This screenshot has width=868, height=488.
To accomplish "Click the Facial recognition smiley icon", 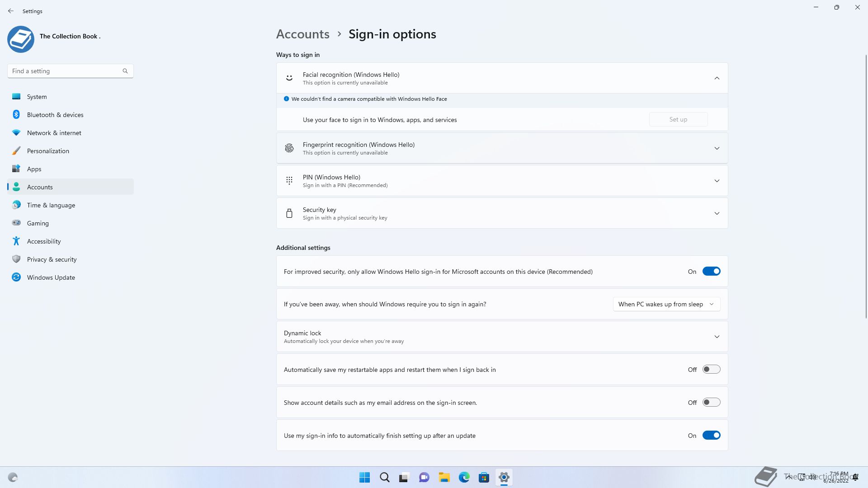I will click(x=289, y=78).
